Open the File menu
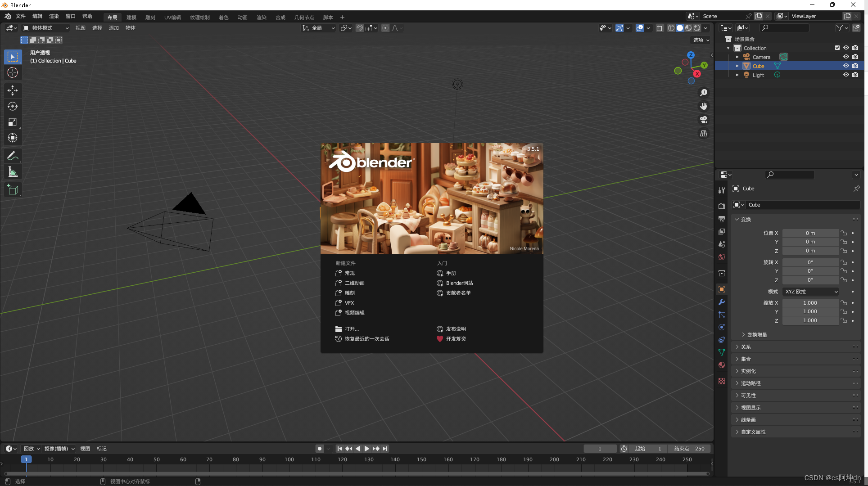Screen dimensions: 868x486 (21, 16)
